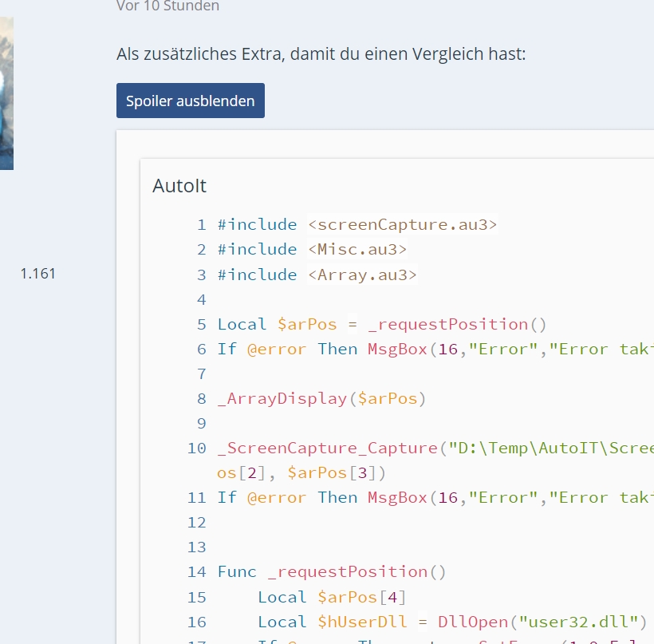This screenshot has width=654, height=644.
Task: Jump to code line number 6
Action: 201,349
